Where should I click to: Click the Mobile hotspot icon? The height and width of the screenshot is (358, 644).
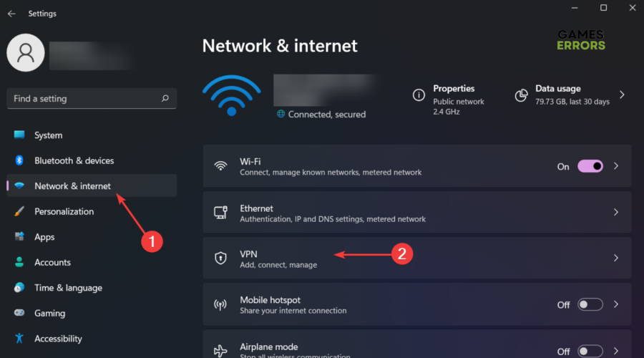click(220, 304)
